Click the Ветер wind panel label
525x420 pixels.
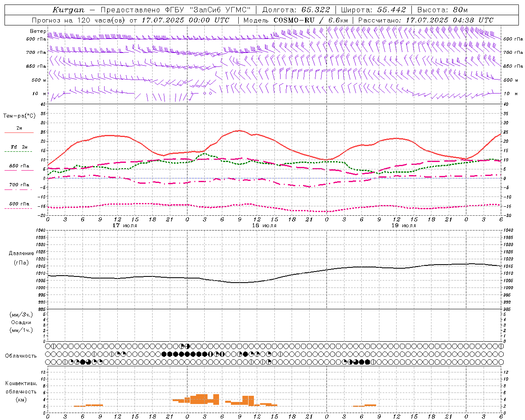(x=38, y=31)
